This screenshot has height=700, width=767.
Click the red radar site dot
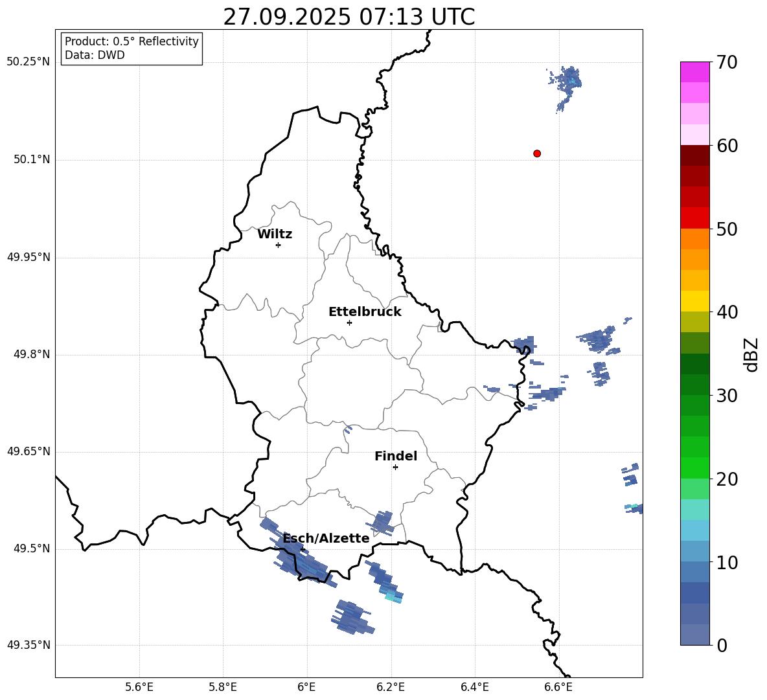click(537, 153)
